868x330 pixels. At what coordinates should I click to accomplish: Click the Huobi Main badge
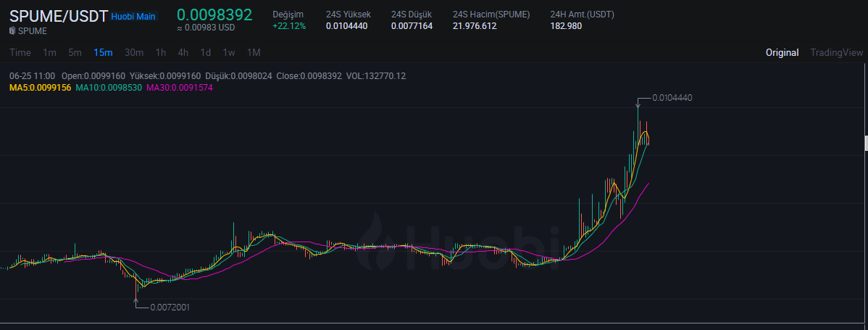[x=133, y=17]
